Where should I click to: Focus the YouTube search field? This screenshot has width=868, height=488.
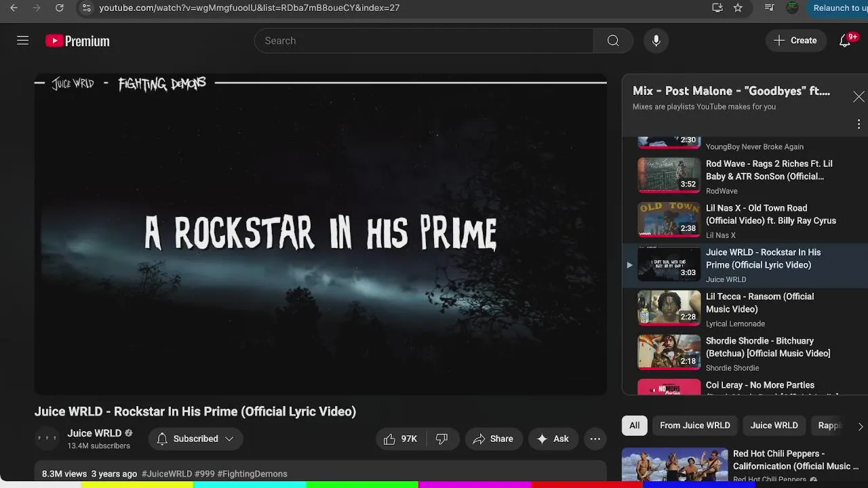coord(424,41)
